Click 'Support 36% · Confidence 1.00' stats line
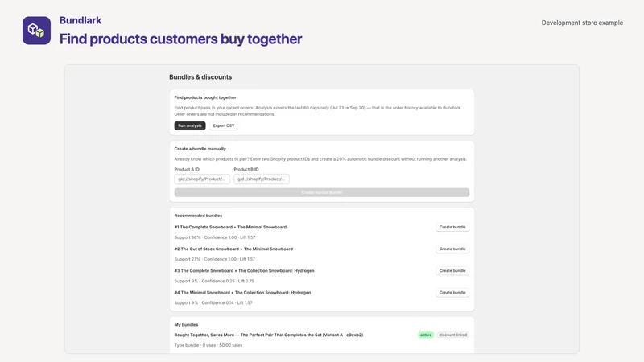This screenshot has width=644, height=362. [x=215, y=237]
